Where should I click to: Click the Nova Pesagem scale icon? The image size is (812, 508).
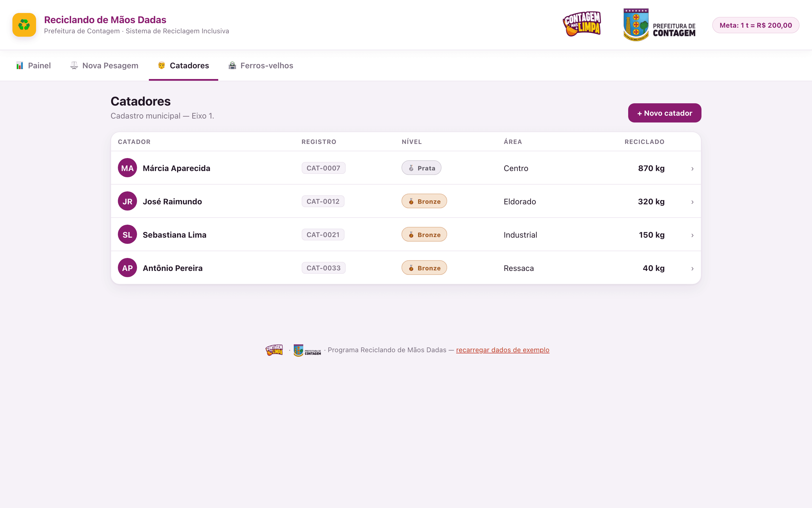tap(74, 65)
